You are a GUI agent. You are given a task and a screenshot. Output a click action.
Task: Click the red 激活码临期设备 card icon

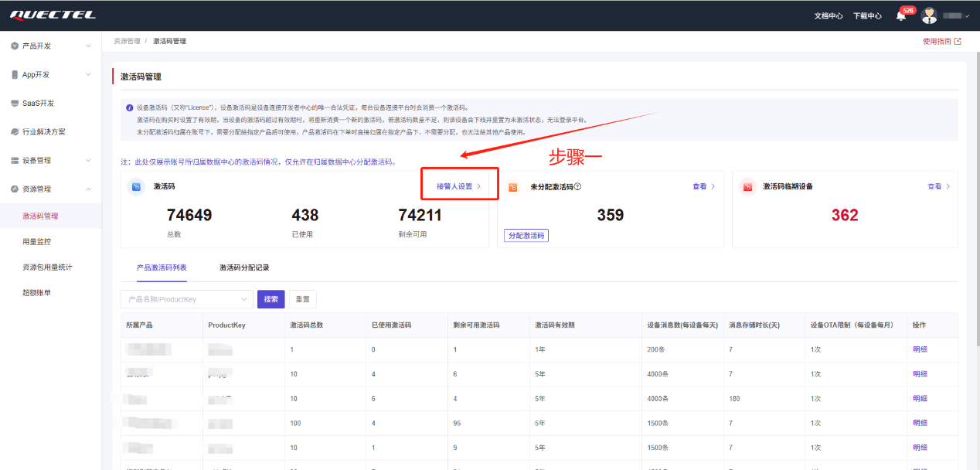tap(747, 187)
